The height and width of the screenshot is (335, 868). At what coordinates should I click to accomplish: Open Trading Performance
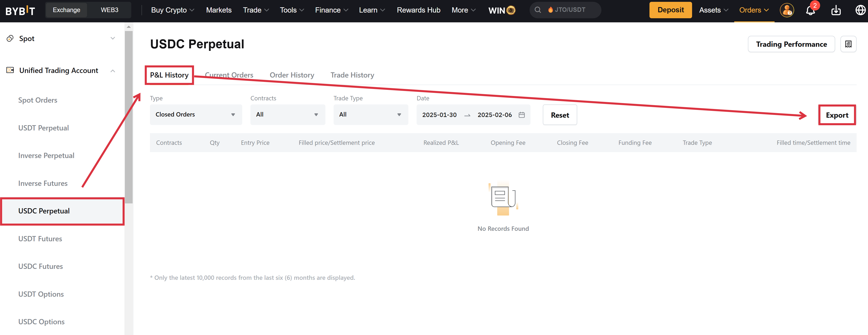[791, 44]
